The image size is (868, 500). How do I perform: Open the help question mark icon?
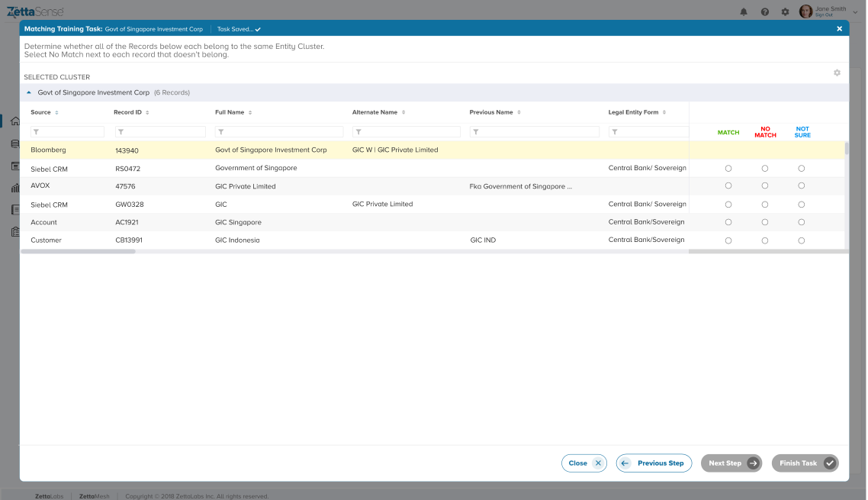point(765,11)
